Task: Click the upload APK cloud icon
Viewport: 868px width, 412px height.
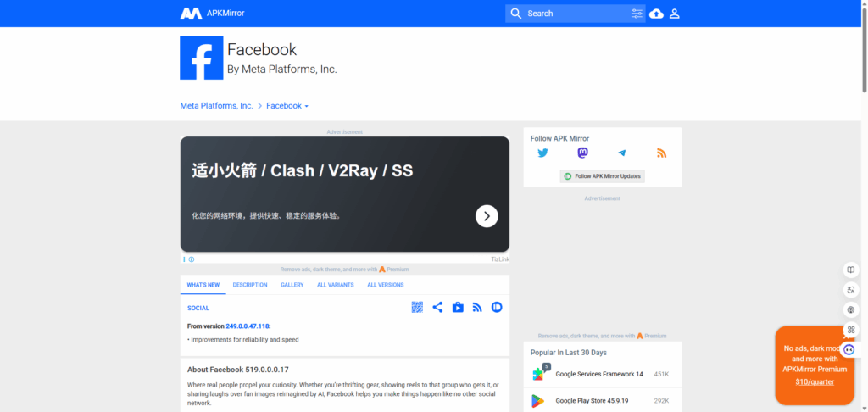Action: point(657,14)
